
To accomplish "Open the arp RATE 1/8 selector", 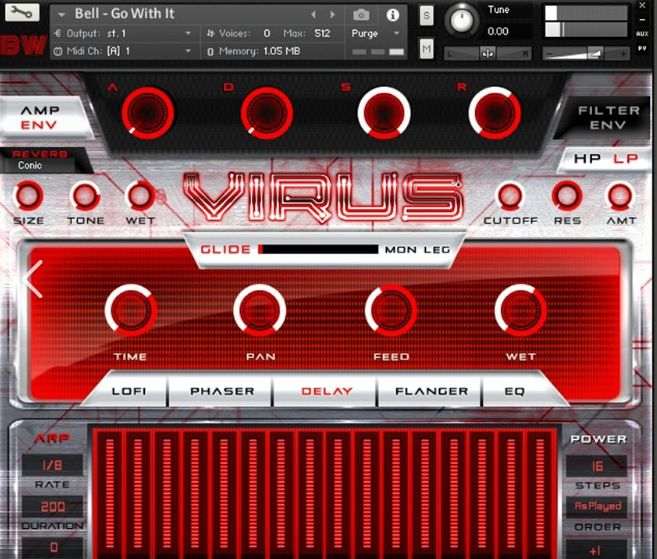I will (x=52, y=465).
